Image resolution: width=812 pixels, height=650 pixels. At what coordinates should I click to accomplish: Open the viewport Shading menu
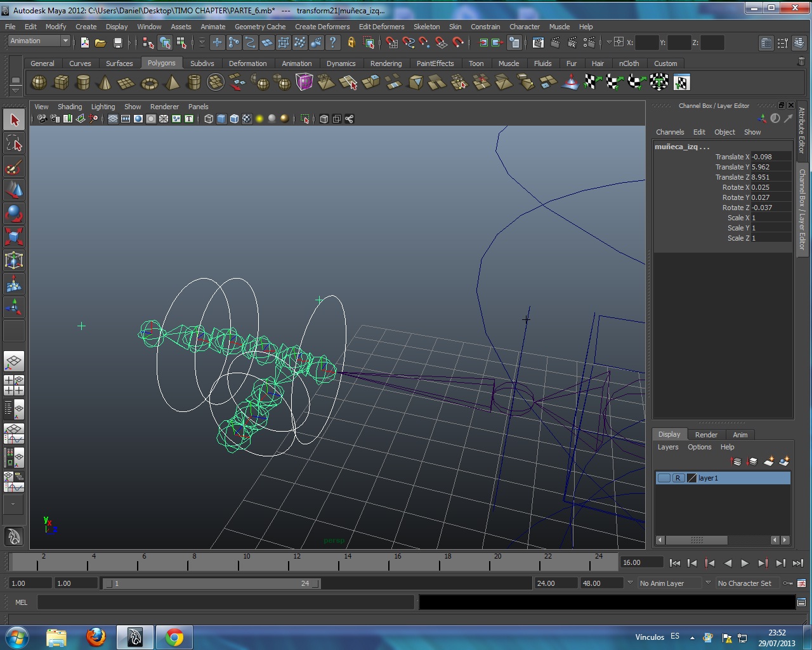[70, 107]
